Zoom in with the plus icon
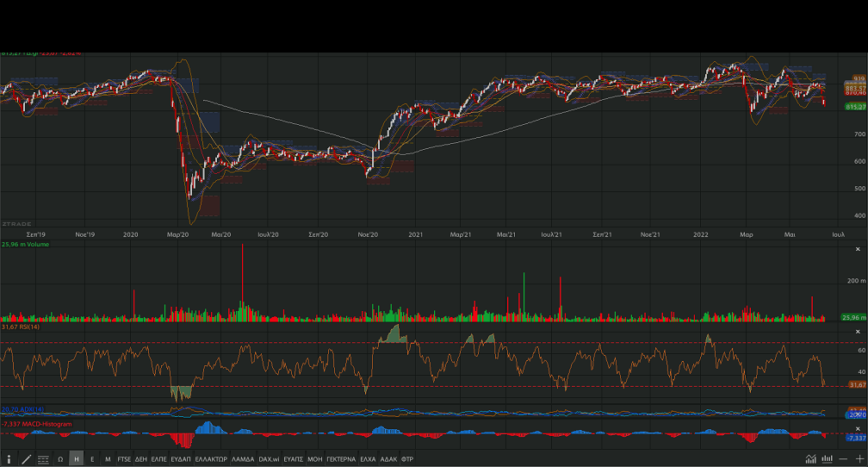Screen dimensions: 868x467 pyautogui.click(x=859, y=459)
